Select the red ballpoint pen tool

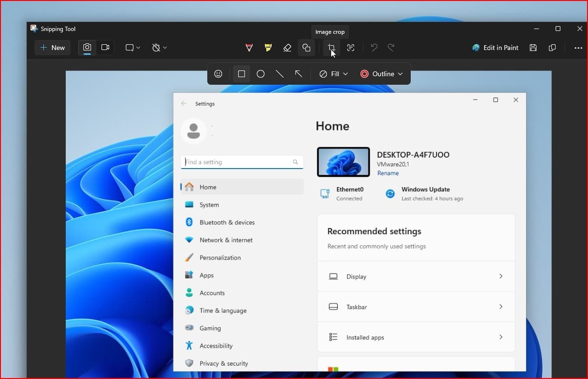(x=249, y=48)
